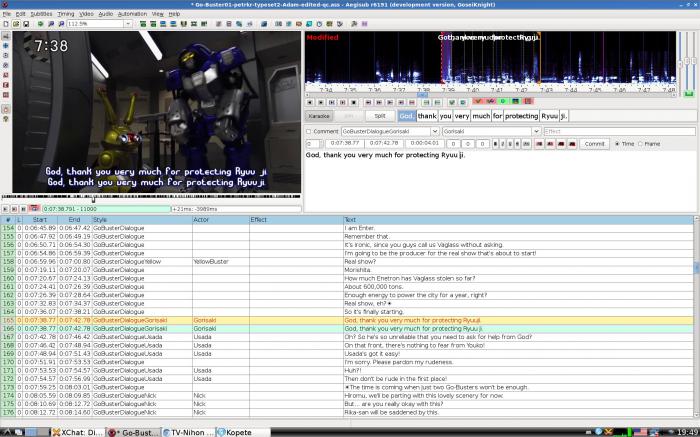Toggle spectrum analyzer mode button
The width and height of the screenshot is (700, 437).
pos(515,101)
